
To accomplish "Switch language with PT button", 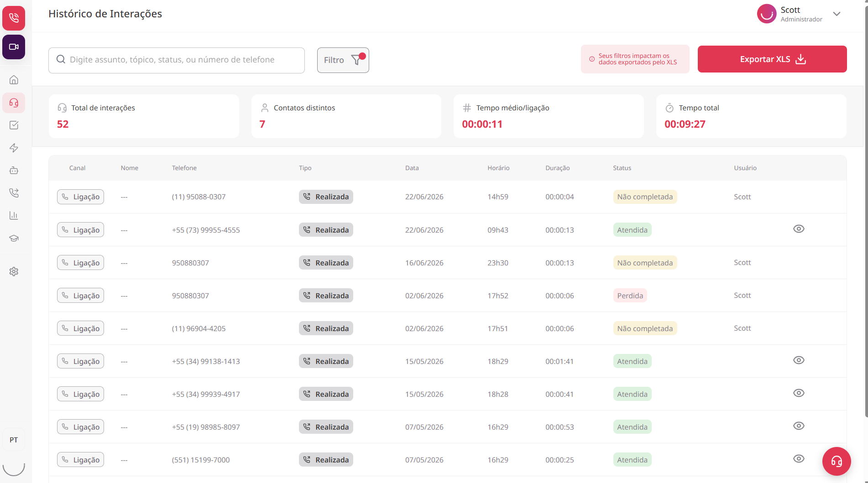I will point(14,440).
